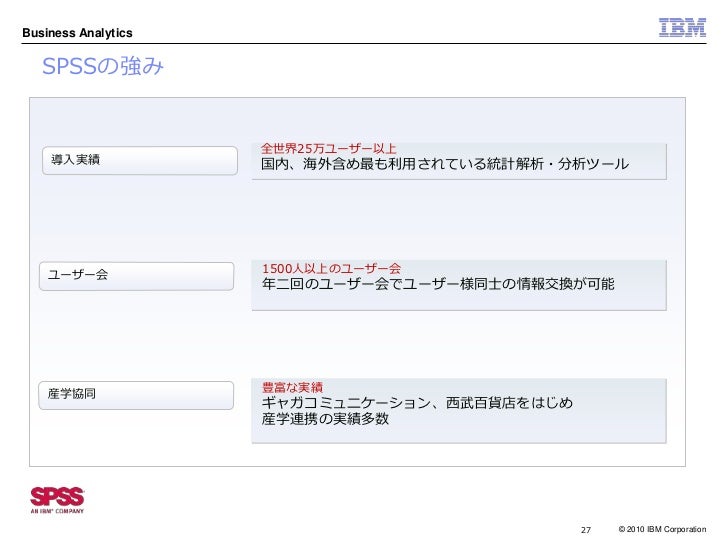728x546 pixels.
Task: Select the '産学協同' label box
Action: (x=136, y=395)
